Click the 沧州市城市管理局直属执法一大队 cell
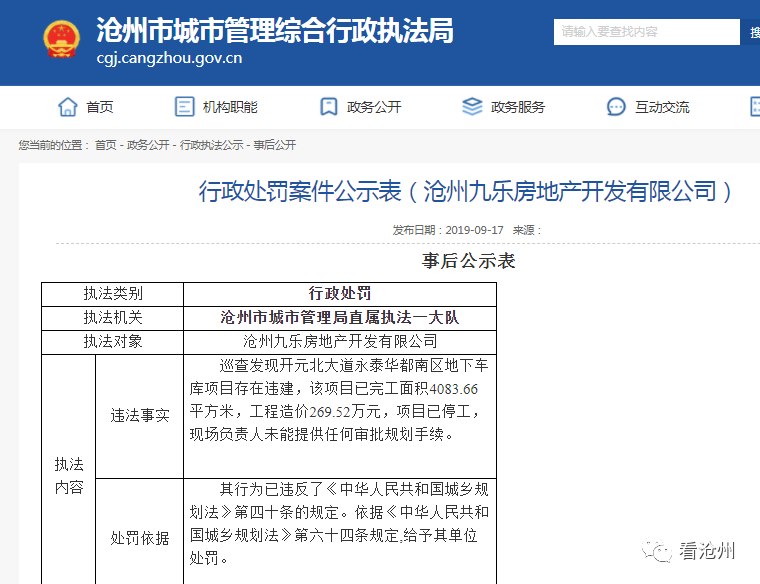Image resolution: width=760 pixels, height=584 pixels. 340,318
